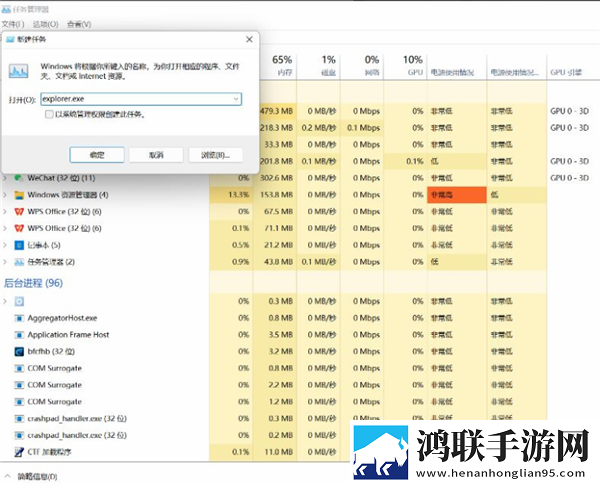This screenshot has width=600, height=485.
Task: Select the bfcfhb (32 位) row name
Action: coord(51,352)
